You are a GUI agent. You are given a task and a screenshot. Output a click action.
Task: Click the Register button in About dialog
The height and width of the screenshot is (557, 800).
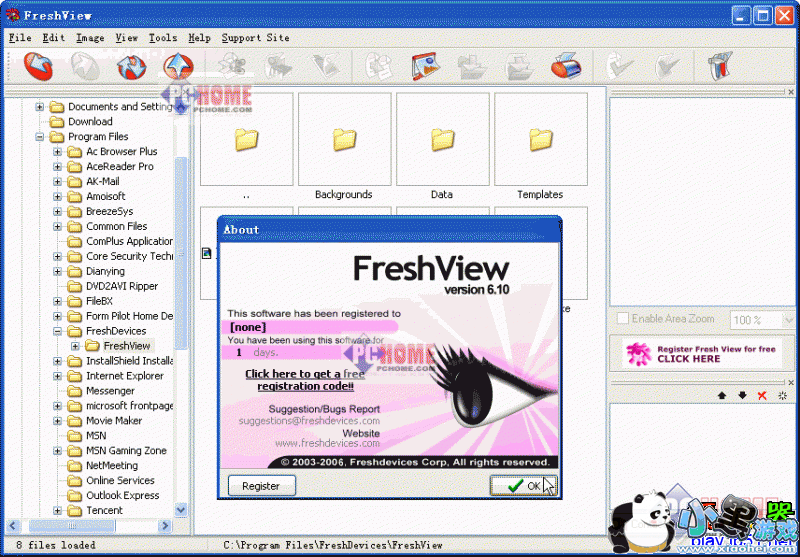coord(261,486)
